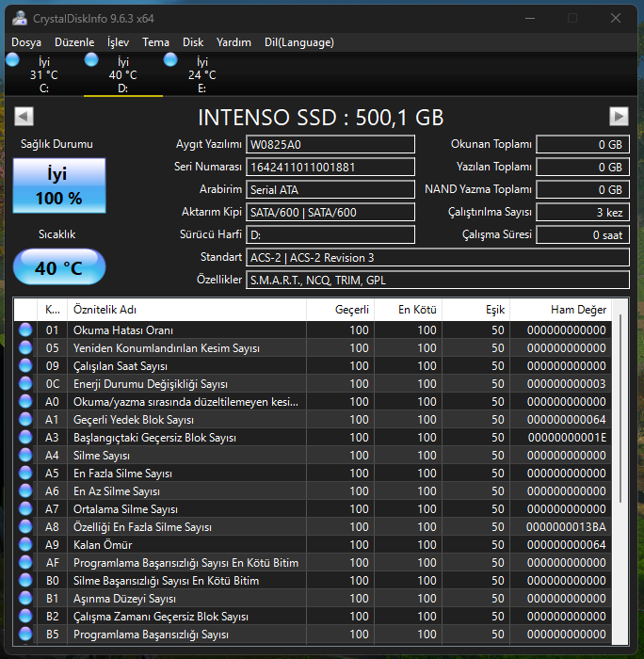Click the NAND Yazma Toplamı value
The width and height of the screenshot is (644, 659).
pyautogui.click(x=583, y=190)
